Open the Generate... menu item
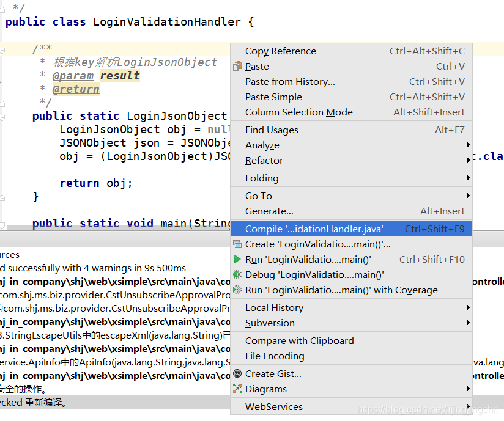The image size is (504, 421). tap(351, 211)
